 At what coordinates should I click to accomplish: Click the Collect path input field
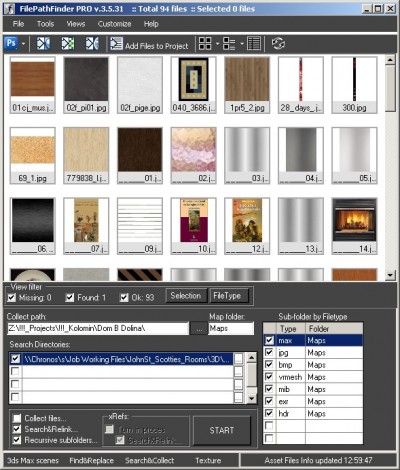pos(98,328)
